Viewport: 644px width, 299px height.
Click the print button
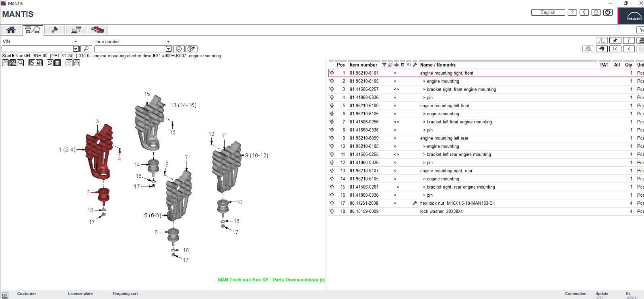pyautogui.click(x=640, y=40)
